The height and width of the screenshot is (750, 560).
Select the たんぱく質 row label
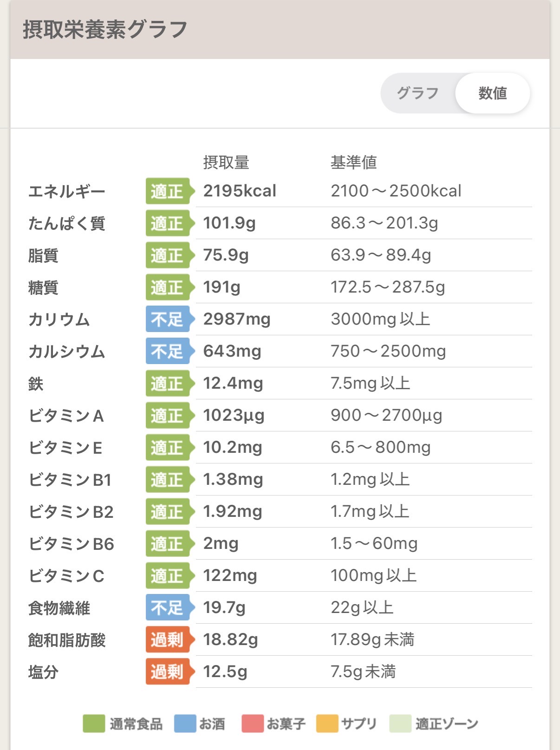(x=67, y=223)
